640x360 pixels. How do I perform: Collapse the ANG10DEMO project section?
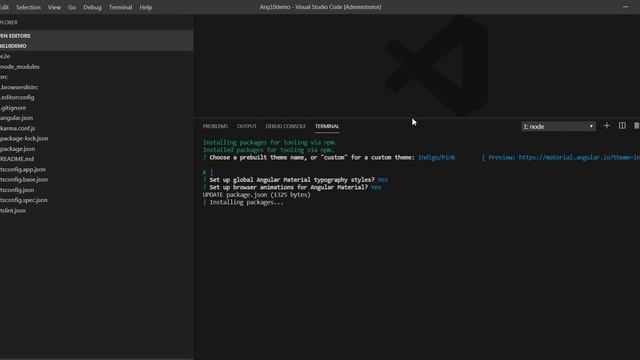pyautogui.click(x=96, y=46)
